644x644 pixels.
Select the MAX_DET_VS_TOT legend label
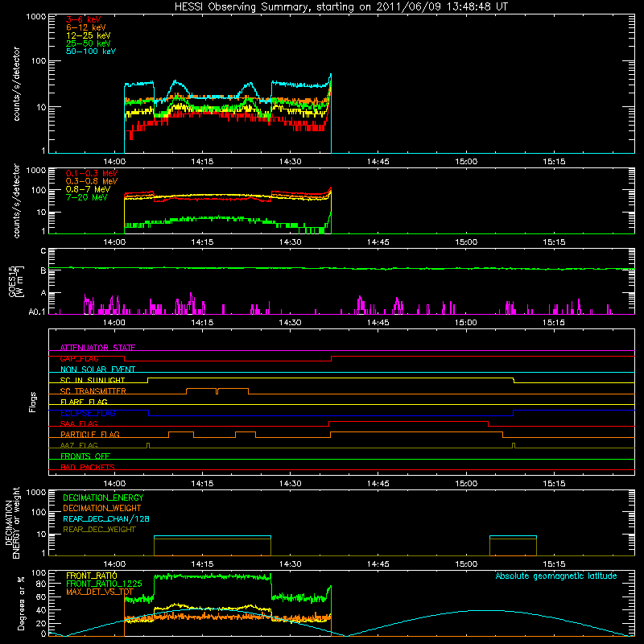[x=100, y=592]
